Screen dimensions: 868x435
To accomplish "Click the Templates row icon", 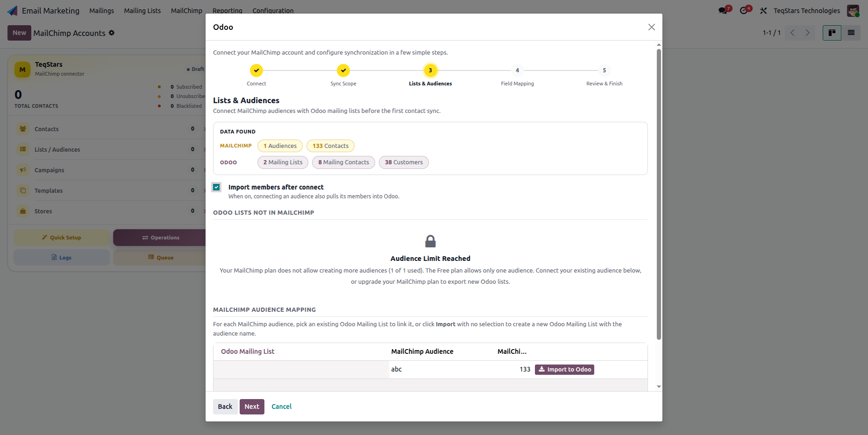I will point(23,190).
